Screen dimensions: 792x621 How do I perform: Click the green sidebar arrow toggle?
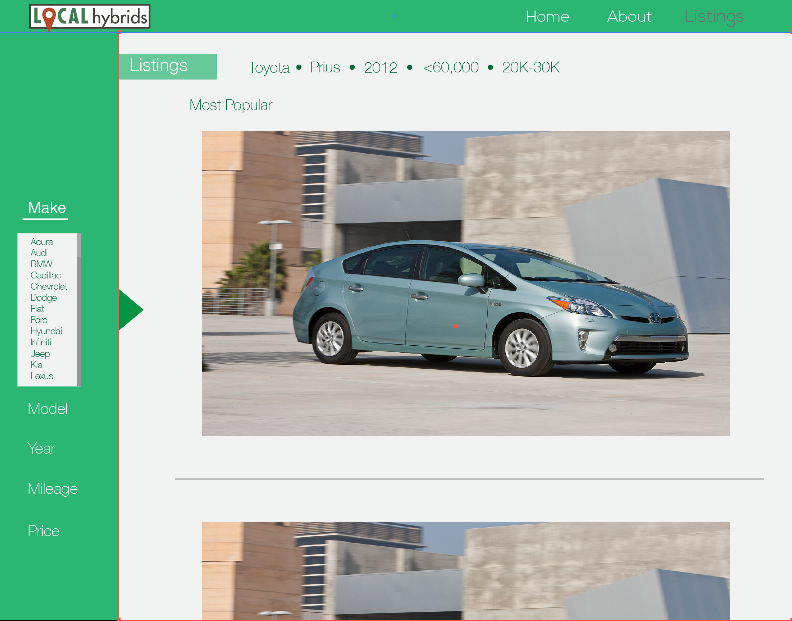[x=130, y=310]
